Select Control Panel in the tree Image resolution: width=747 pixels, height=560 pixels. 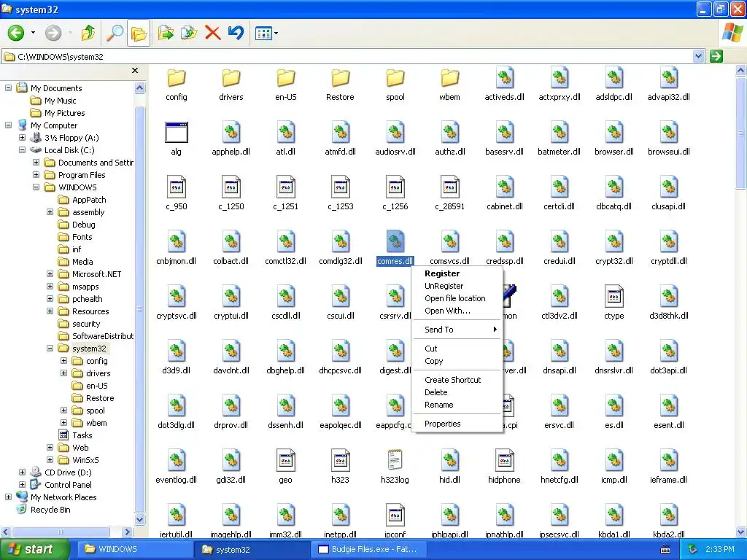coord(68,484)
